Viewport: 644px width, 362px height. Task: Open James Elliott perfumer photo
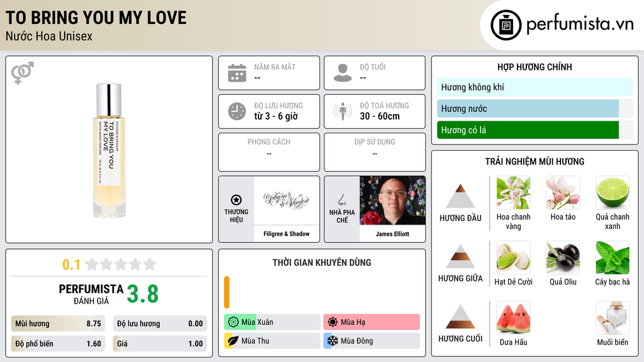click(392, 200)
